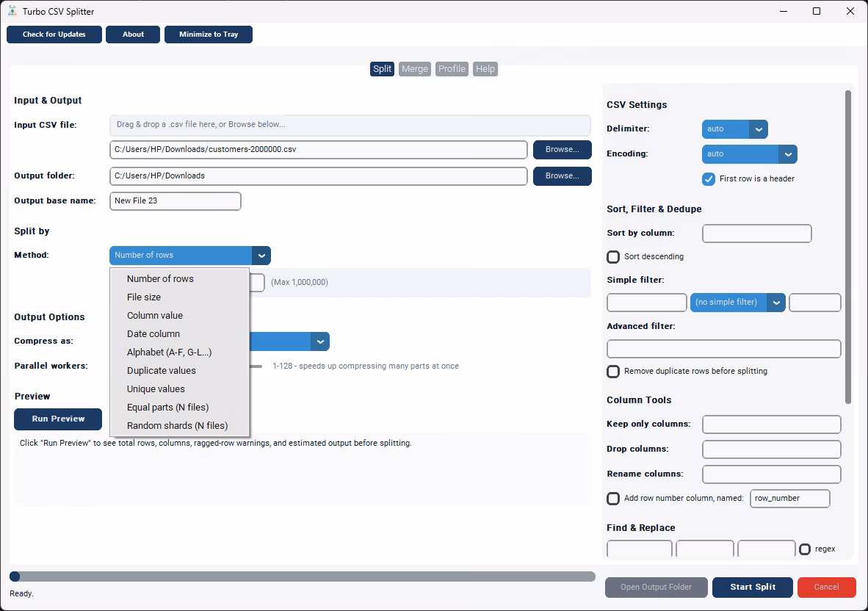This screenshot has height=611, width=868.
Task: Browse for the output folder
Action: coord(562,176)
